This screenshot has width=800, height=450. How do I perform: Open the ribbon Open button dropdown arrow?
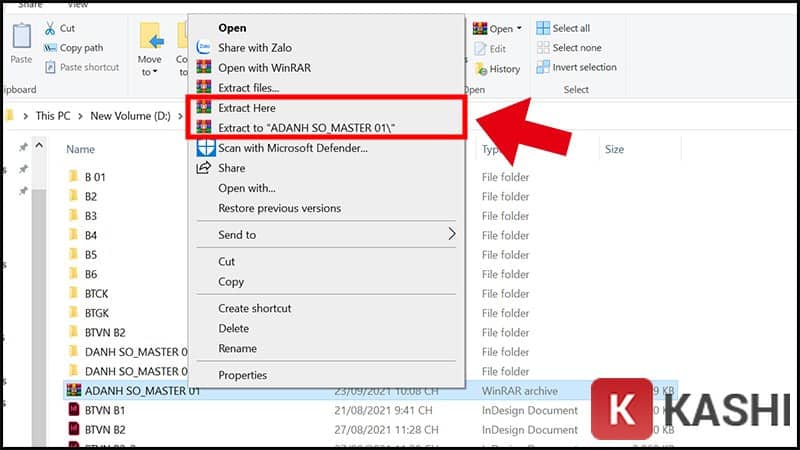[519, 28]
